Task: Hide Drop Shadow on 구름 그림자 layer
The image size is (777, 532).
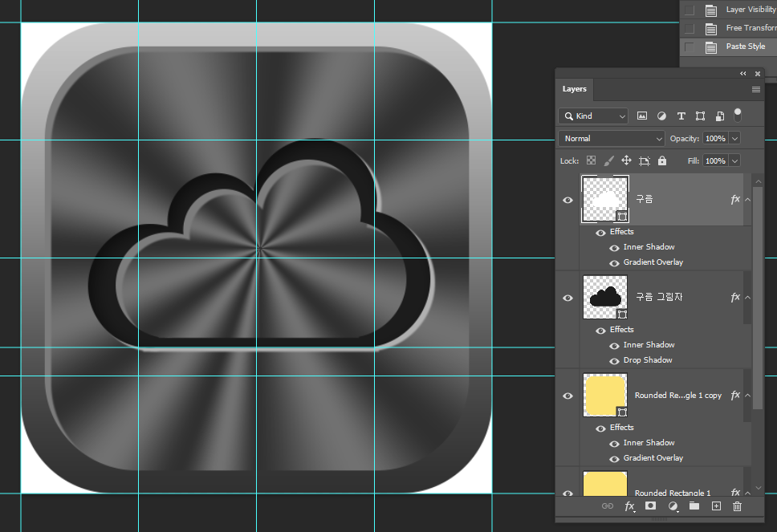Action: click(614, 362)
